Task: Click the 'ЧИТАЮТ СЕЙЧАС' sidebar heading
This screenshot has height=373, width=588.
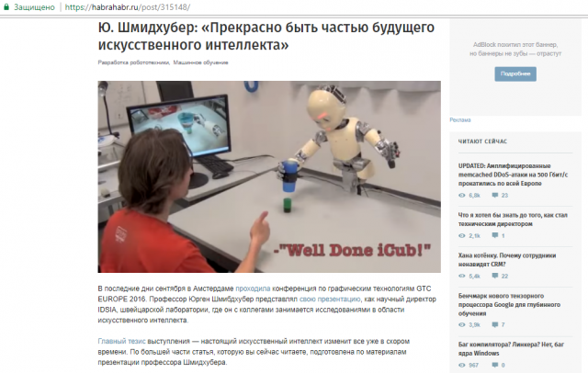Action: click(482, 141)
